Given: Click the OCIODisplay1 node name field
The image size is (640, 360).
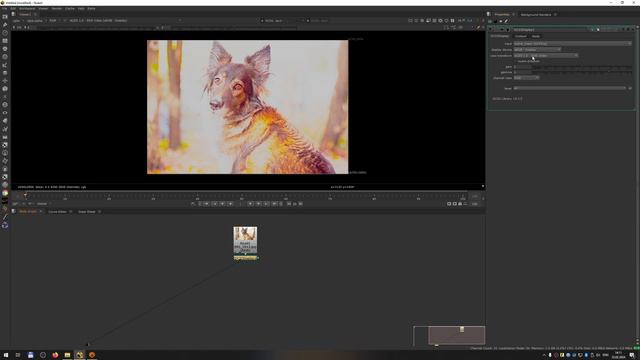Looking at the screenshot, I should coord(551,29).
